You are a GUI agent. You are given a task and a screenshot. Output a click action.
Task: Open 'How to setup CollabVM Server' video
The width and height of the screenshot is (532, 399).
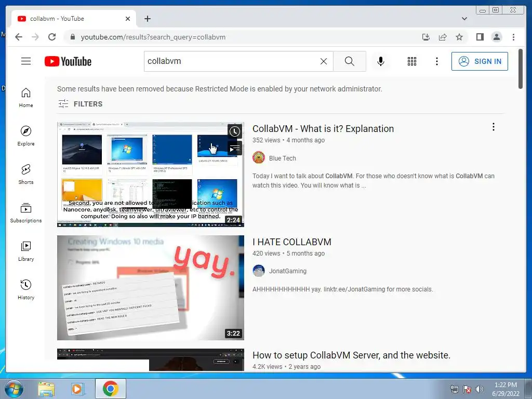(352, 355)
